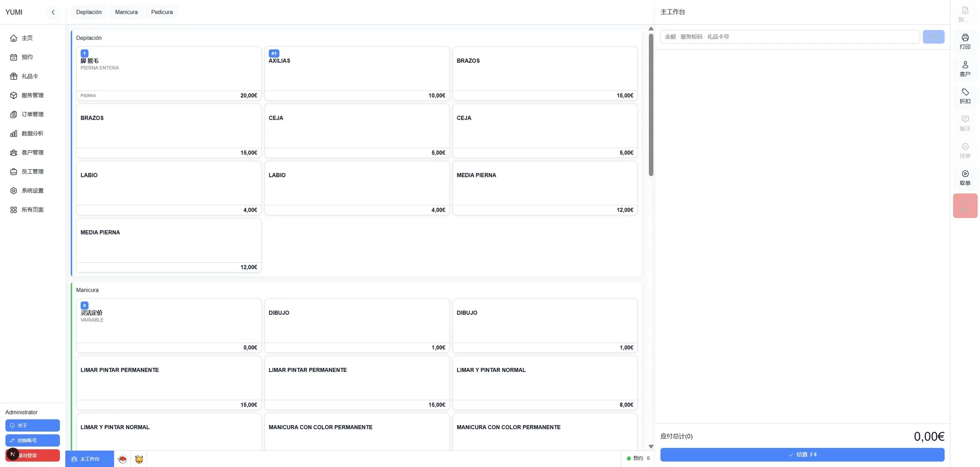
Task: Click the scrollbar up arrow of service list
Action: tap(651, 29)
